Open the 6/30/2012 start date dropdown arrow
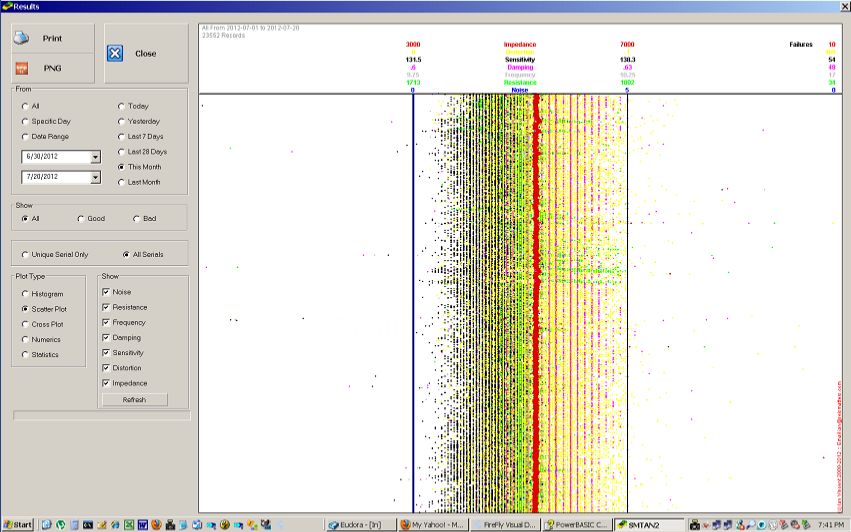The width and height of the screenshot is (851, 532). pyautogui.click(x=96, y=157)
